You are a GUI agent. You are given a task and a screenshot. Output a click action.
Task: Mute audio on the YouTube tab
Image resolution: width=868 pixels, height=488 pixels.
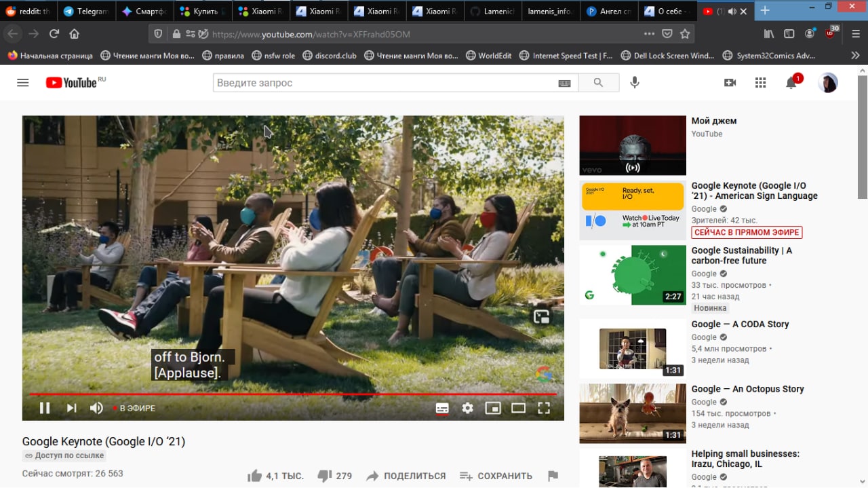click(x=732, y=12)
